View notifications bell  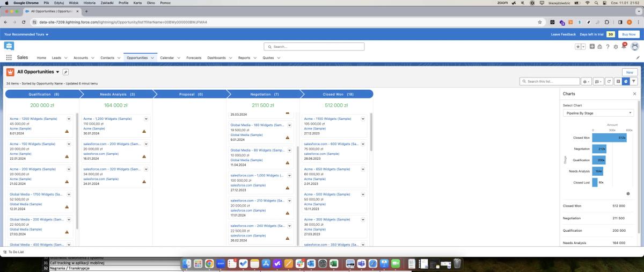[x=624, y=46]
